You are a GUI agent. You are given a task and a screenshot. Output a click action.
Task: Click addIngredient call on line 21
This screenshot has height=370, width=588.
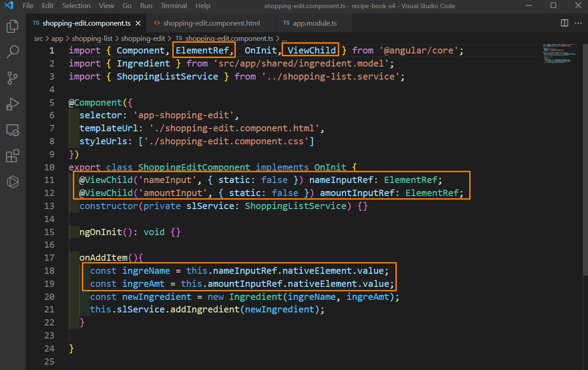[205, 310]
